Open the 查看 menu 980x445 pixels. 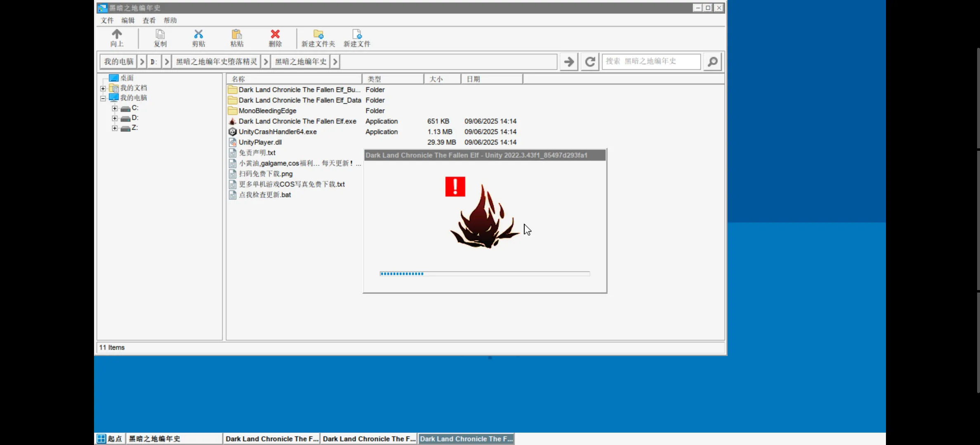[149, 20]
